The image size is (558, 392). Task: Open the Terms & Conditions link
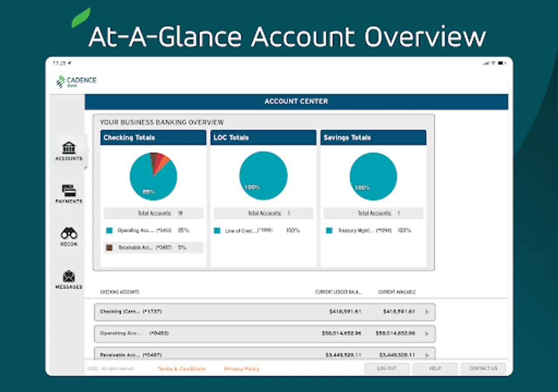182,369
